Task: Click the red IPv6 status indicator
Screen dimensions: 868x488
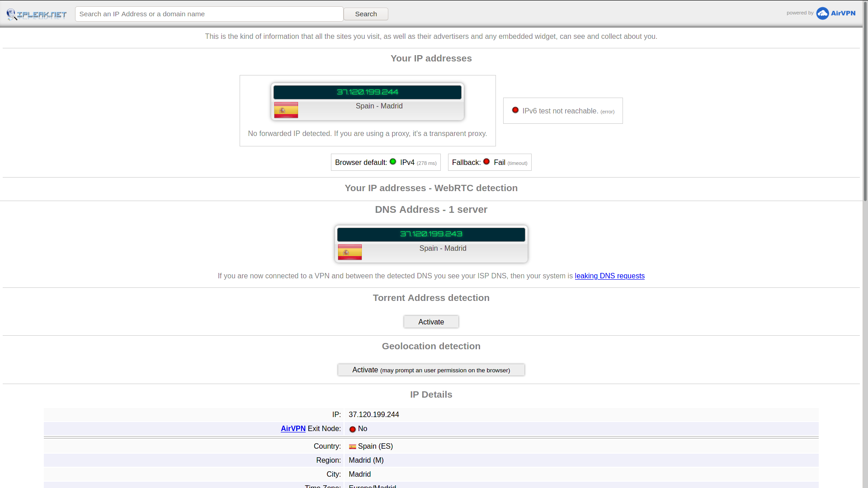Action: pyautogui.click(x=515, y=110)
